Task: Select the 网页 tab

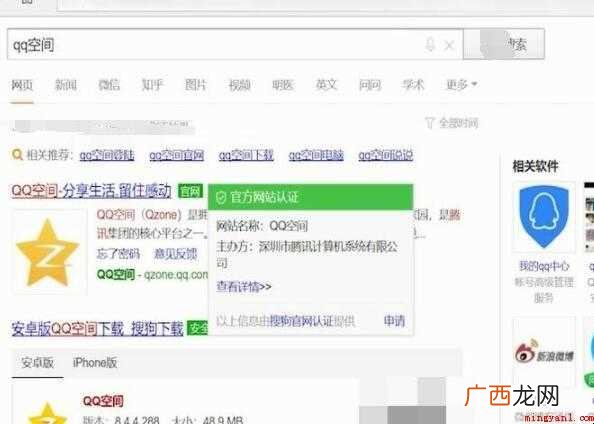Action: (x=22, y=84)
